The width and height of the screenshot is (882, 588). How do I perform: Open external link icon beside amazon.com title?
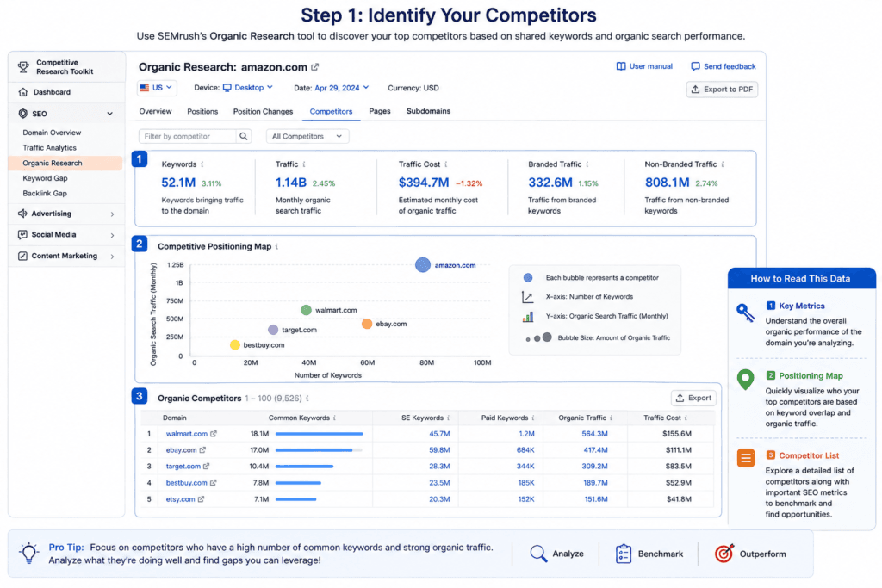point(315,67)
